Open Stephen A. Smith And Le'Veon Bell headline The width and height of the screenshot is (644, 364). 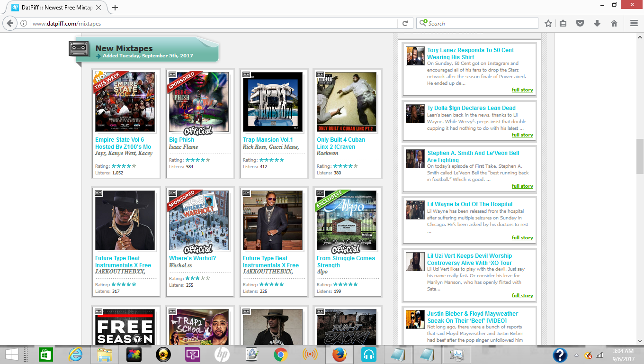pyautogui.click(x=473, y=156)
